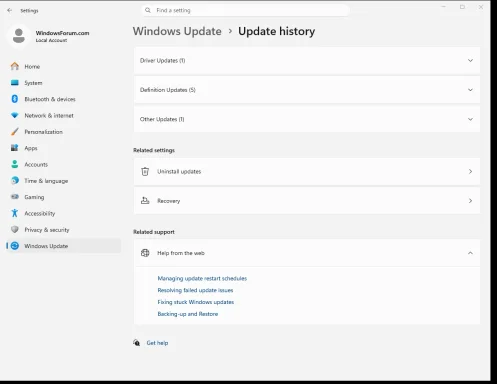The image size is (497, 384).
Task: Go to System settings
Action: point(63,83)
